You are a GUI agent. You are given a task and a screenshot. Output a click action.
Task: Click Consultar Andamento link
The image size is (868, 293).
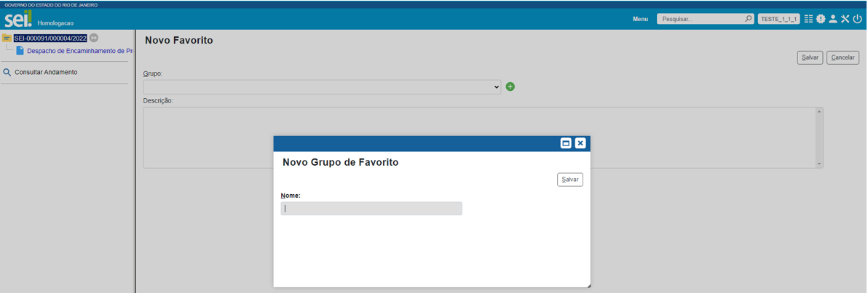click(46, 73)
